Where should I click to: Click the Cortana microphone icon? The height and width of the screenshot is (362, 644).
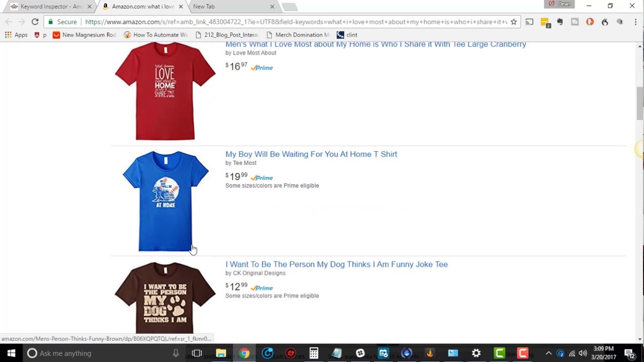pyautogui.click(x=176, y=353)
